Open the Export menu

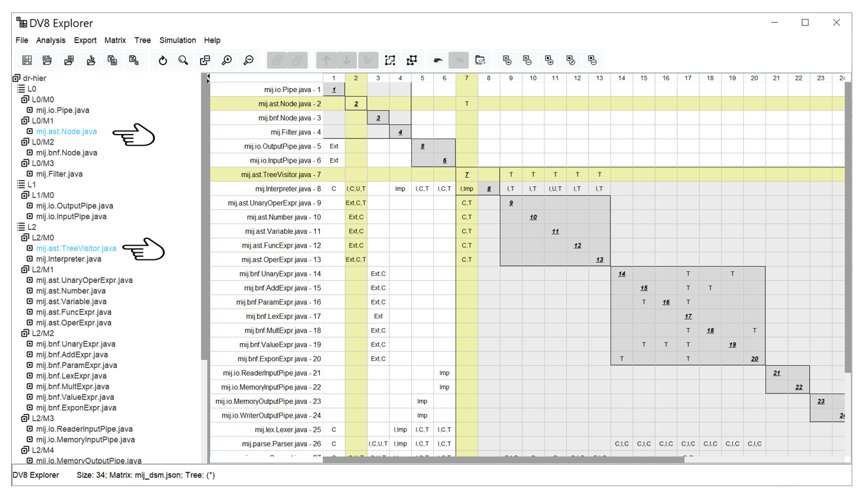point(85,40)
